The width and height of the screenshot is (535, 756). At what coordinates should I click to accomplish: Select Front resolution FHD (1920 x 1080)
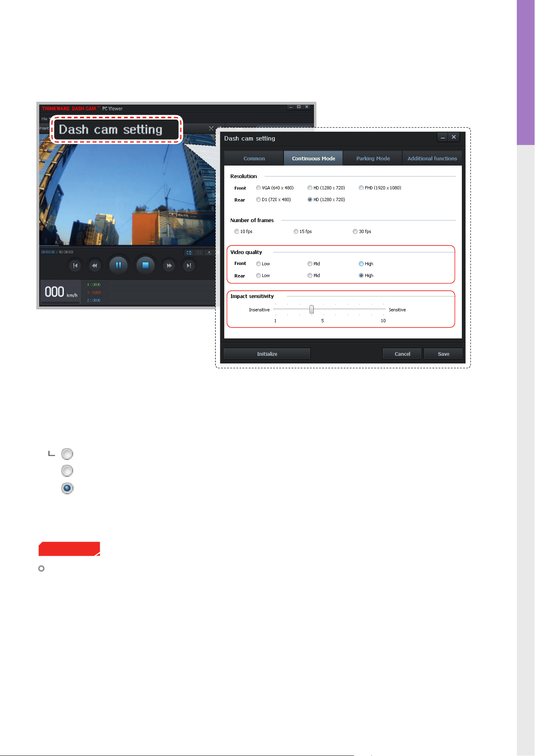click(361, 188)
